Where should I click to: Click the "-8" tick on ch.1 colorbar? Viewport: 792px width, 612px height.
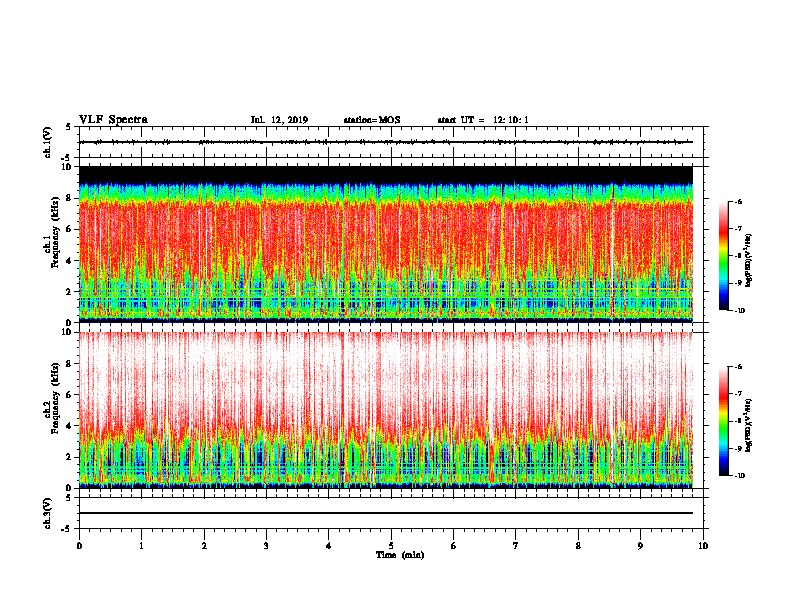click(x=738, y=256)
